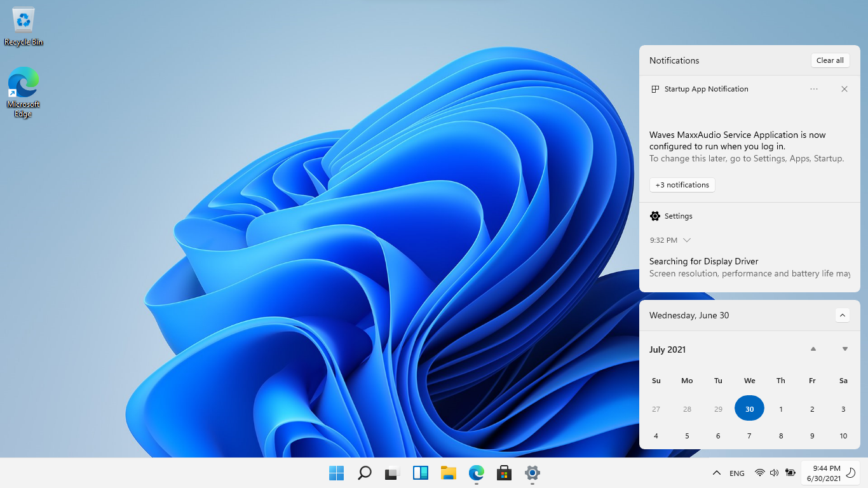The image size is (868, 488).
Task: Click the July 2021 month header
Action: 667,349
